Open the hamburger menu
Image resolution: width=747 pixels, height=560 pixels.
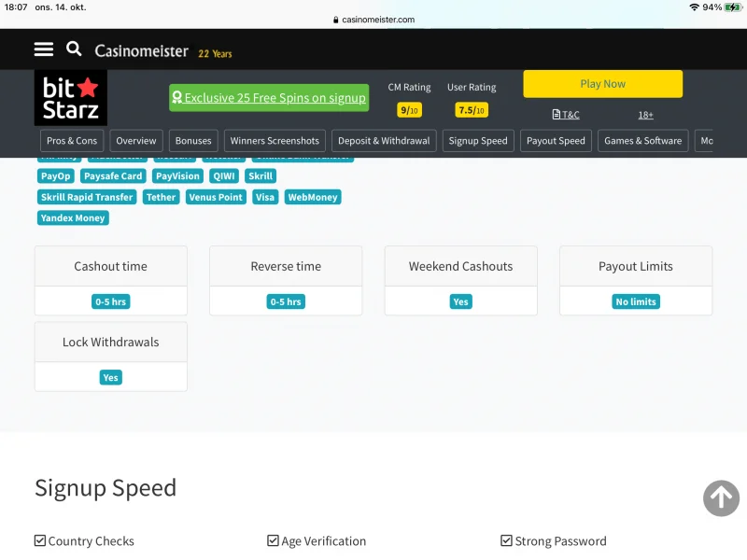[43, 49]
